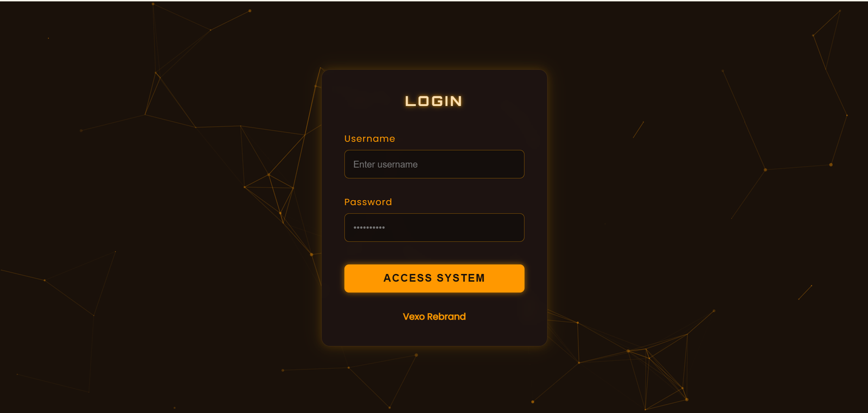Click the word SYSTEM on the button
The width and height of the screenshot is (868, 413).
pos(461,278)
